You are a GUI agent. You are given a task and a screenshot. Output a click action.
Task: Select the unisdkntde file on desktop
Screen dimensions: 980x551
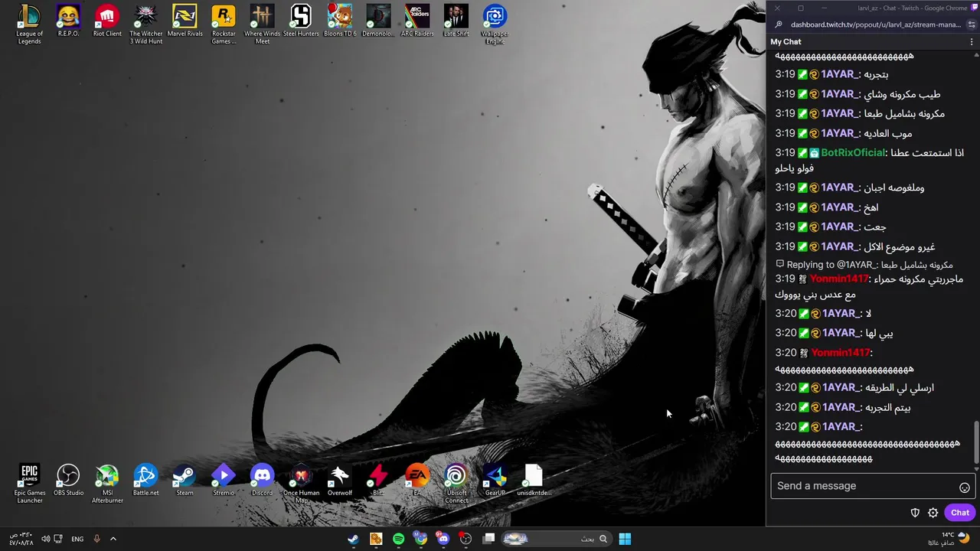pos(534,481)
